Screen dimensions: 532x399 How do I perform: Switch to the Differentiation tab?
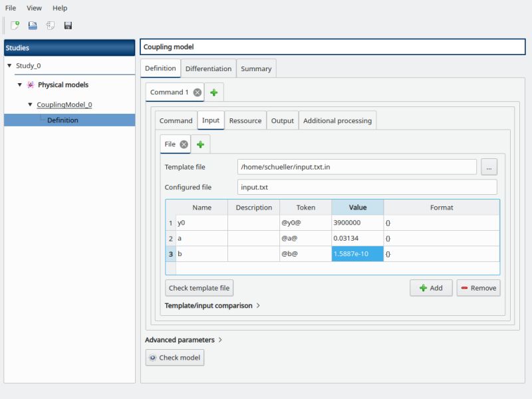[x=209, y=68]
